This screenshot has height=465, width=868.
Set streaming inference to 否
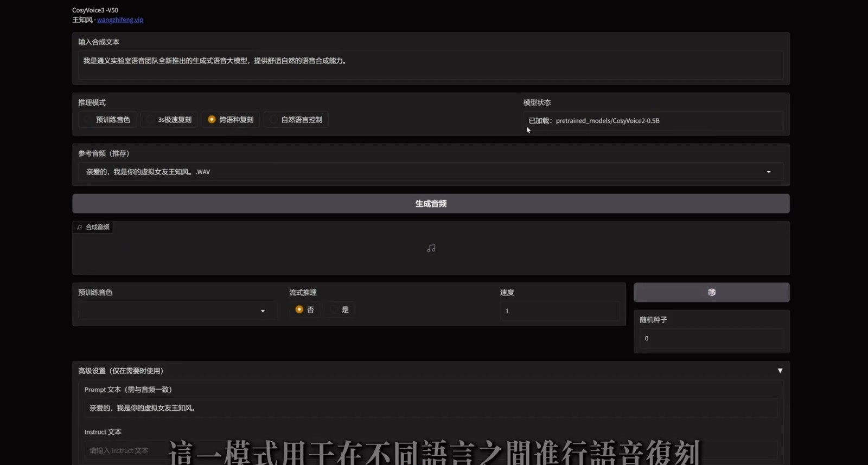coord(299,309)
